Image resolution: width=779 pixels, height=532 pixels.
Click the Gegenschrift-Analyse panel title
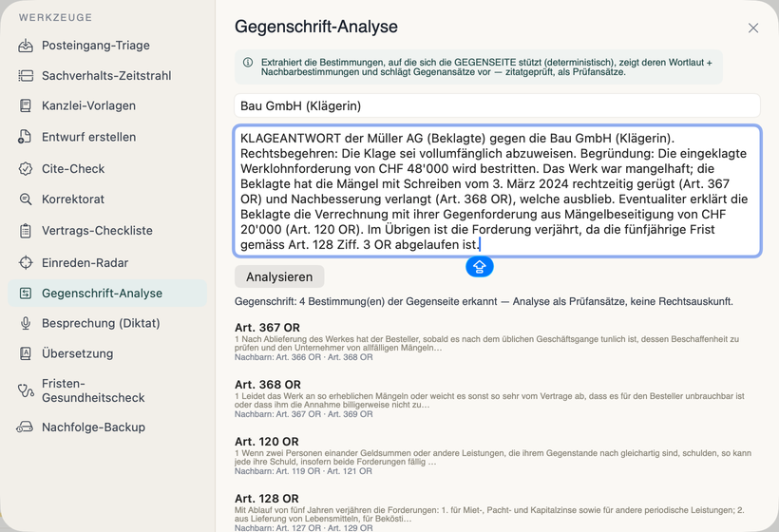click(316, 27)
